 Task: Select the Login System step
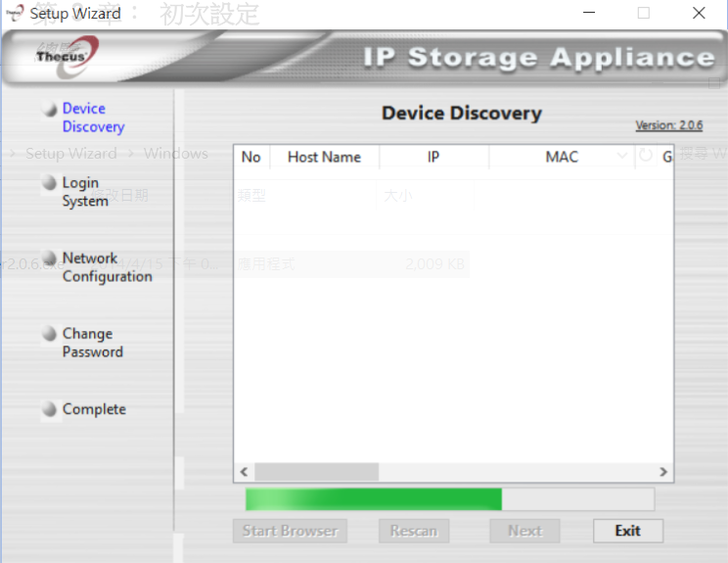point(85,192)
